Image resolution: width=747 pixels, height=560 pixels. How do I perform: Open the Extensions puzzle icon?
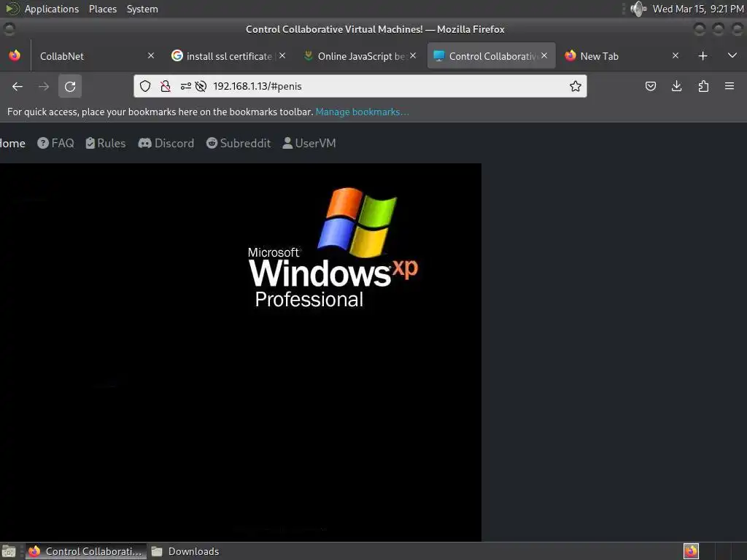[x=703, y=86]
